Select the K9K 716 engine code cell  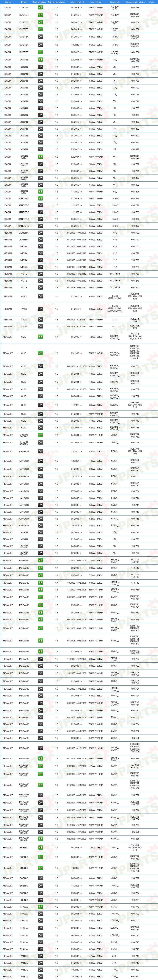tap(135, 525)
